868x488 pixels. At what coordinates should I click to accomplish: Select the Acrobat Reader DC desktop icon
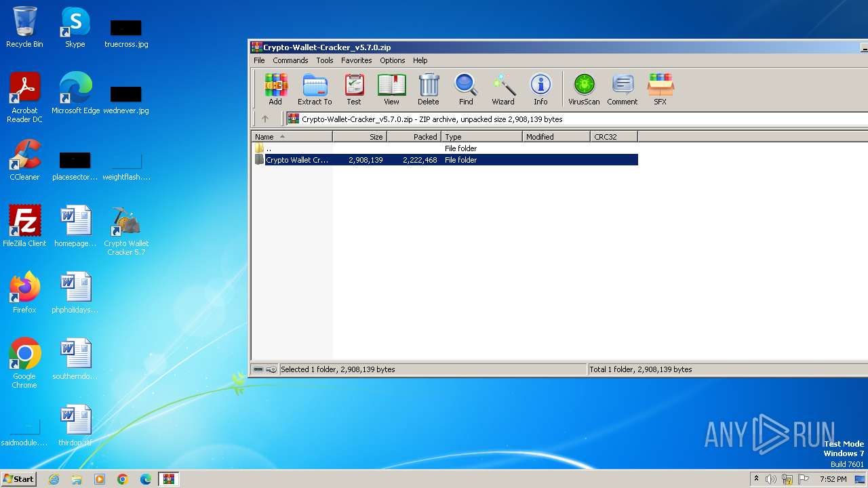[x=24, y=98]
